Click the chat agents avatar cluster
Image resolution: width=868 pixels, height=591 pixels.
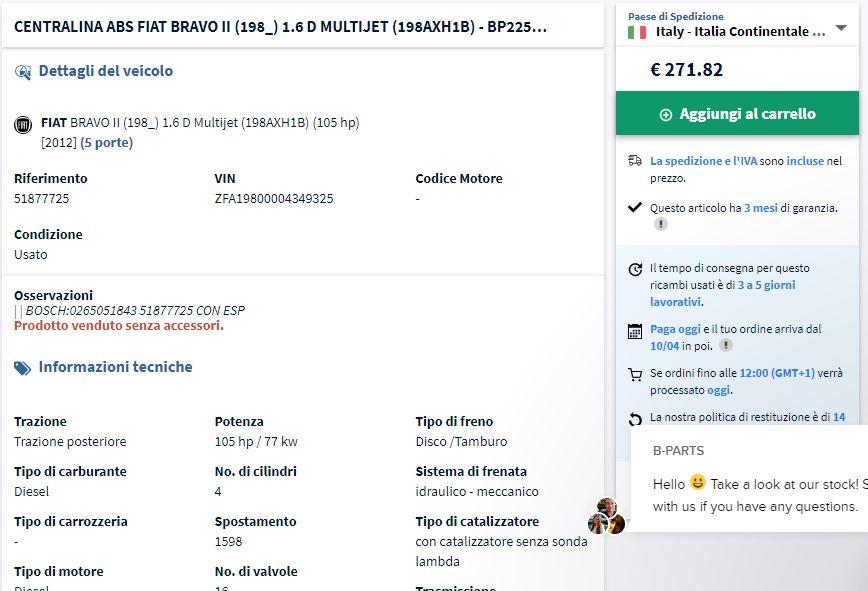click(606, 516)
